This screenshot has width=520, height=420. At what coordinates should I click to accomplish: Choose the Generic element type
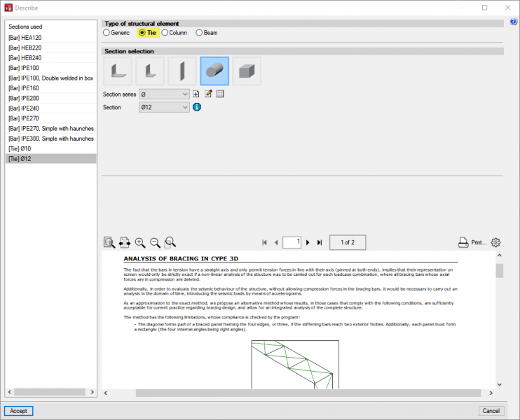(107, 33)
